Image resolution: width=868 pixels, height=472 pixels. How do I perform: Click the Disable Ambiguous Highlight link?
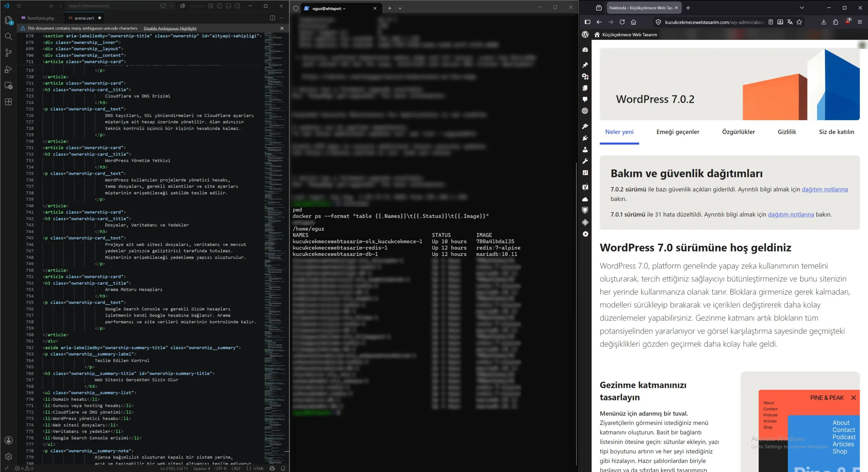tap(170, 29)
